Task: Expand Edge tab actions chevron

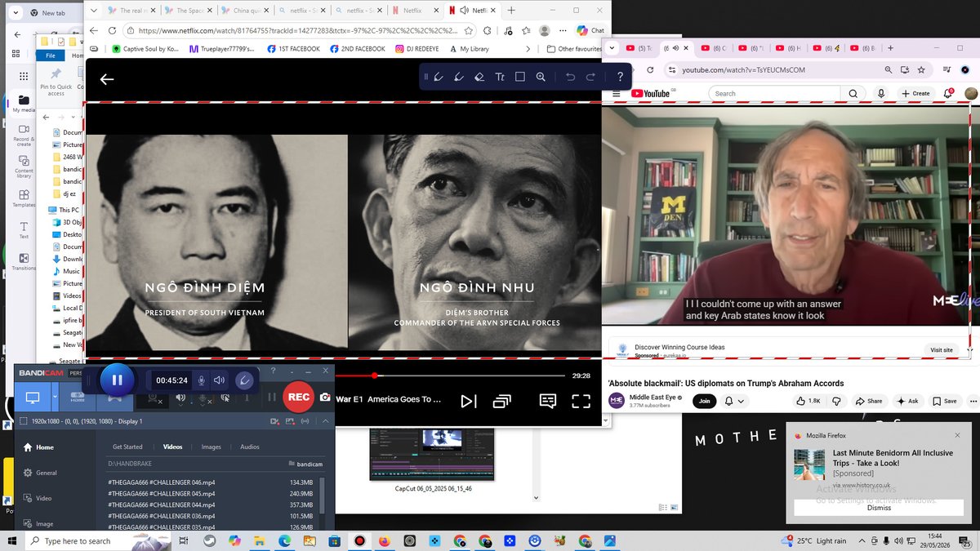Action: click(95, 11)
